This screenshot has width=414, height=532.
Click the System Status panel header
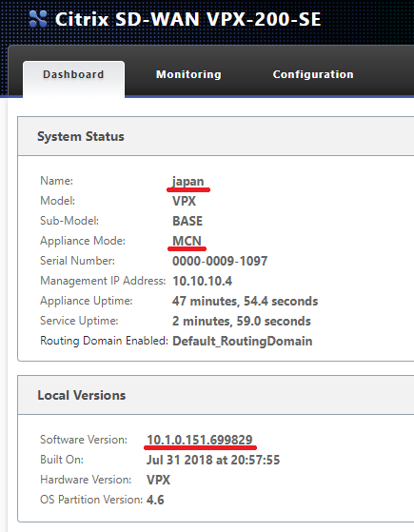[216, 136]
